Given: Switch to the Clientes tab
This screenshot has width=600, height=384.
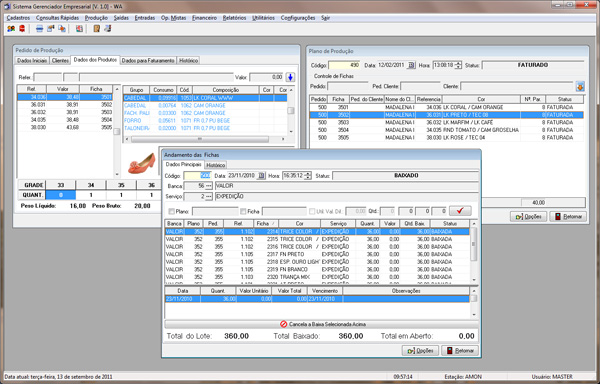Looking at the screenshot, I should pyautogui.click(x=60, y=61).
